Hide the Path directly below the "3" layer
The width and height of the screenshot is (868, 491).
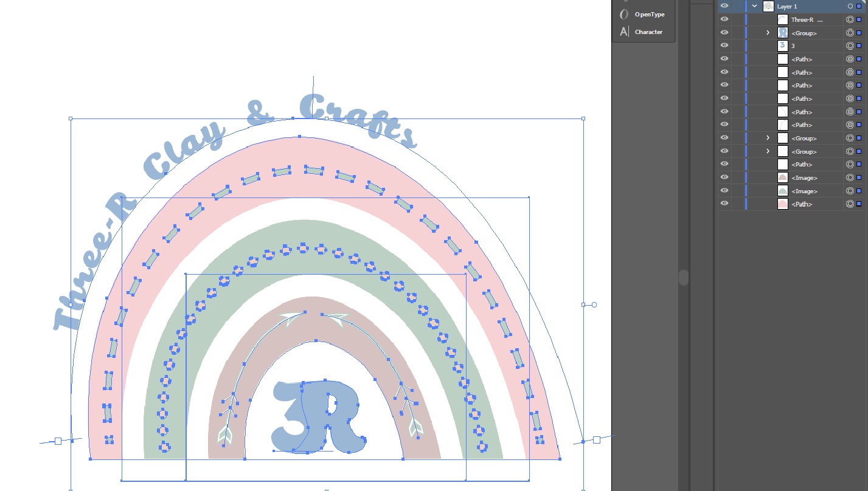(x=724, y=59)
